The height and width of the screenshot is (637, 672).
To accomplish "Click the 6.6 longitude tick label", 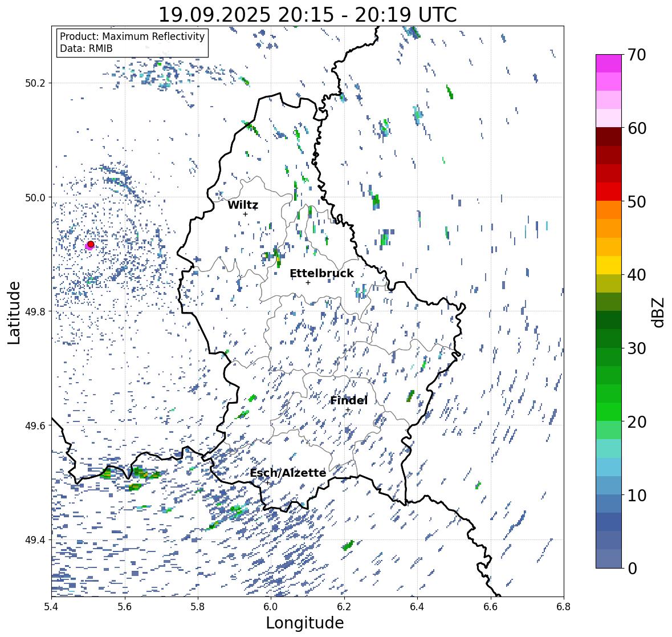I will click(491, 606).
